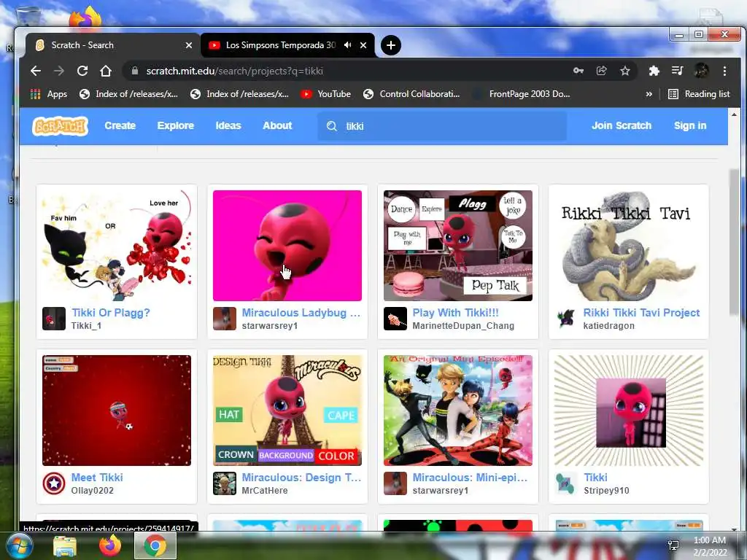
Task: Open the Tikki Or Plagg? project thumbnail
Action: point(117,246)
